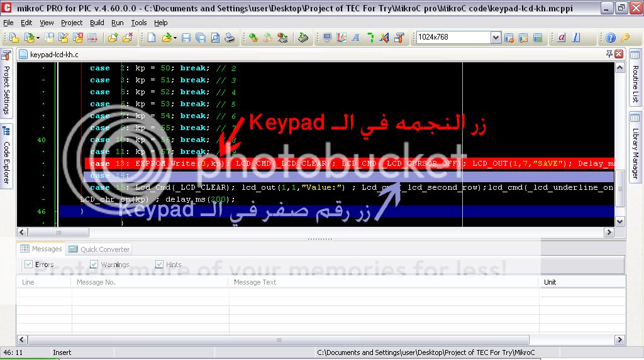The width and height of the screenshot is (644, 360).
Task: Click the Print icon in toolbar
Action: pyautogui.click(x=230, y=38)
